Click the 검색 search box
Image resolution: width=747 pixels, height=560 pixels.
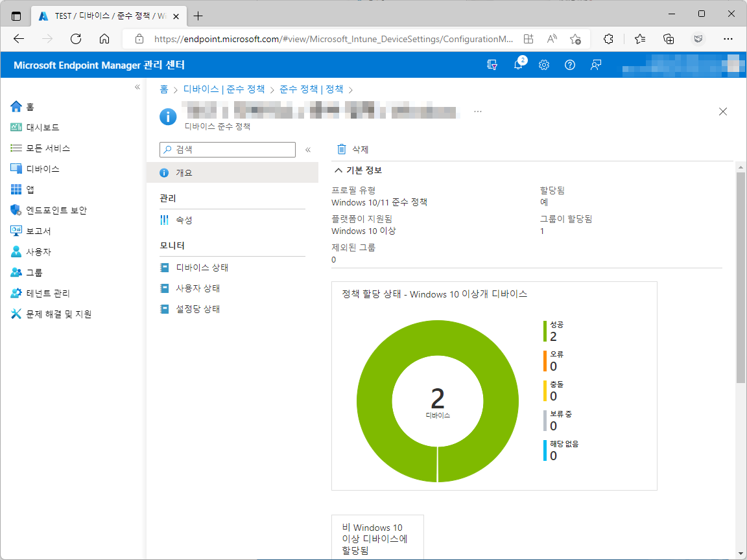228,150
